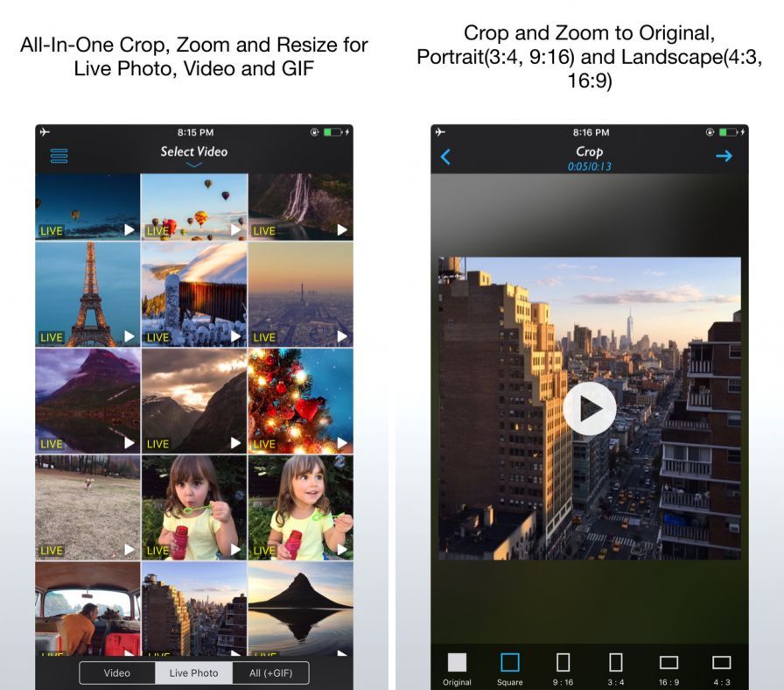Open the title dropdown under Select Video
Viewport: 784px width, 690px height.
[x=191, y=166]
